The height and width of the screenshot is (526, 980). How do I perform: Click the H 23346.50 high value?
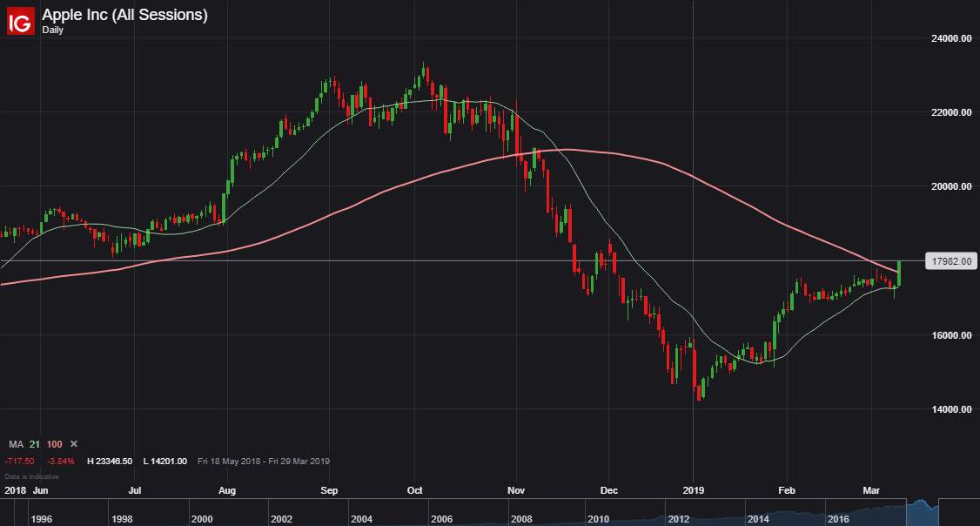click(x=110, y=462)
